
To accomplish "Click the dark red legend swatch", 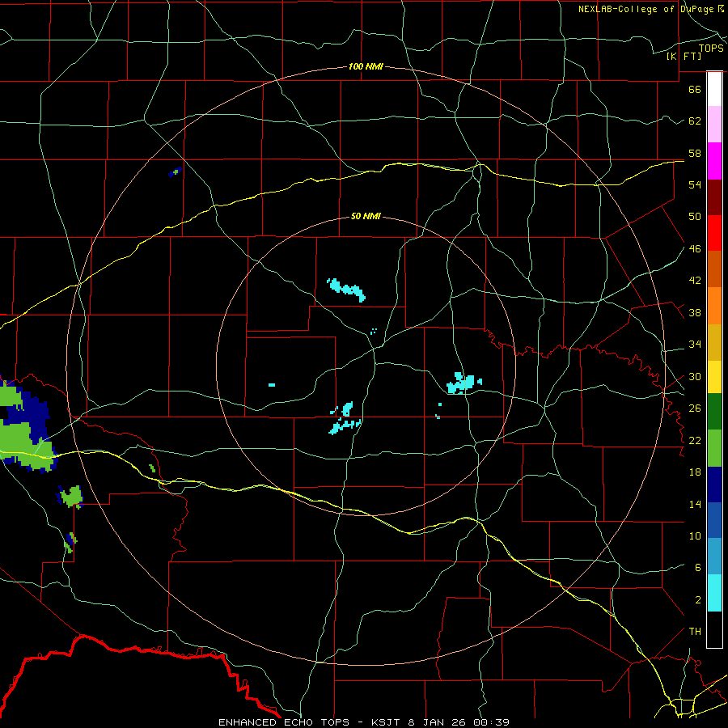I will click(x=714, y=197).
